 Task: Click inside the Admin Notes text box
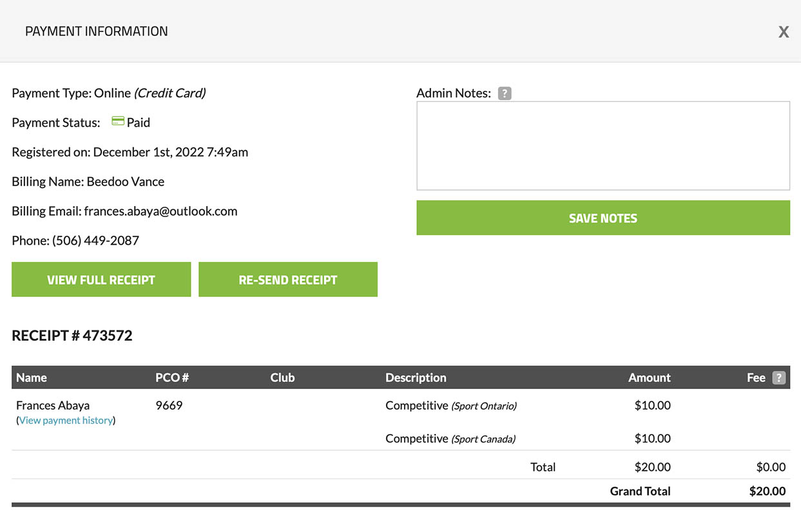point(603,146)
